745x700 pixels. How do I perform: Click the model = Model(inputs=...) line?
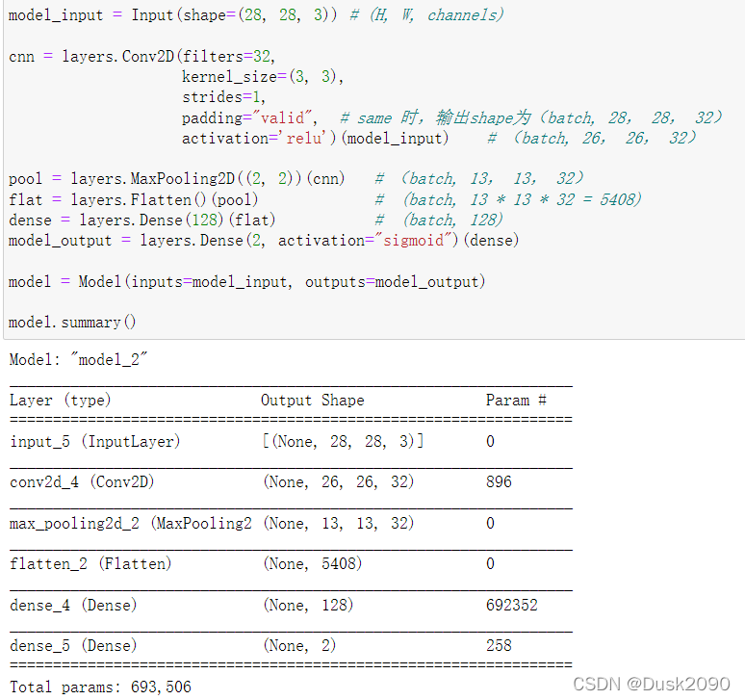pos(247,282)
